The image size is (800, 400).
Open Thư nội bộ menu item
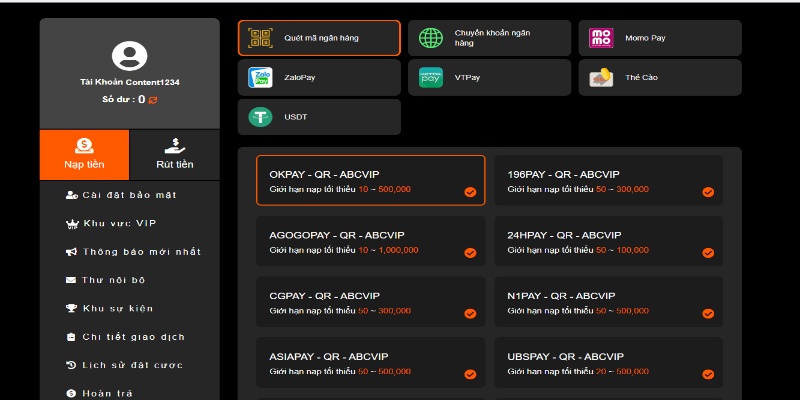[130, 280]
